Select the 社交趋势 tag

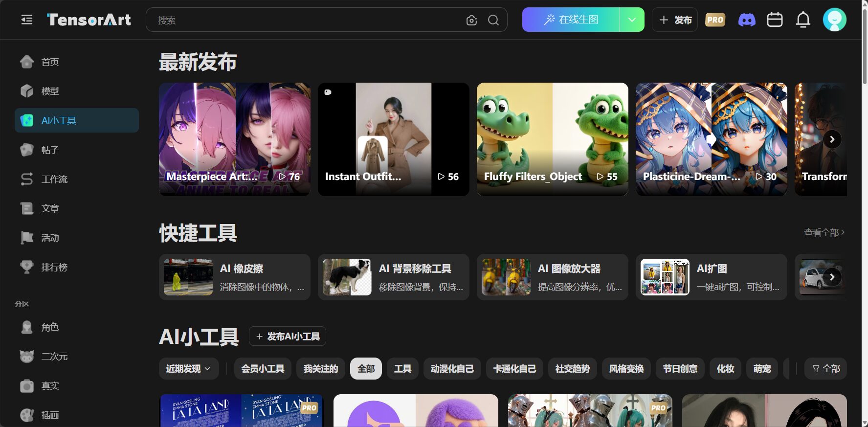pyautogui.click(x=573, y=369)
